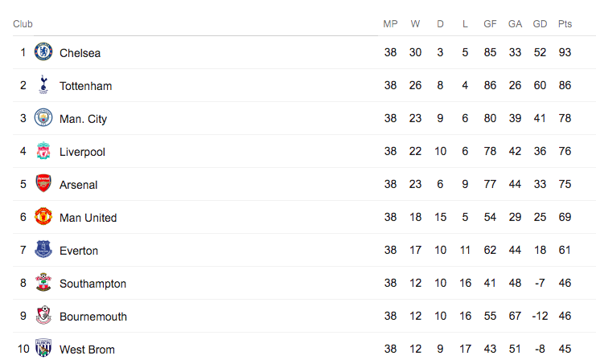Screen dimensions: 596x364
Task: Click the Club column header
Action: tap(23, 24)
